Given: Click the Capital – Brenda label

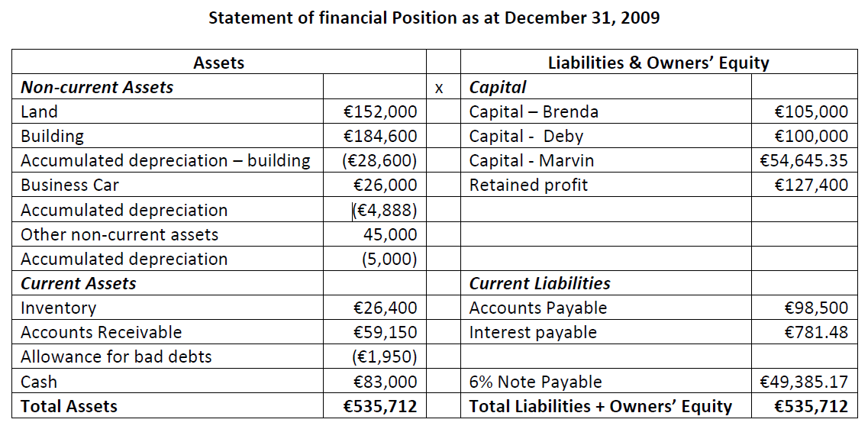Looking at the screenshot, I should click(534, 112).
